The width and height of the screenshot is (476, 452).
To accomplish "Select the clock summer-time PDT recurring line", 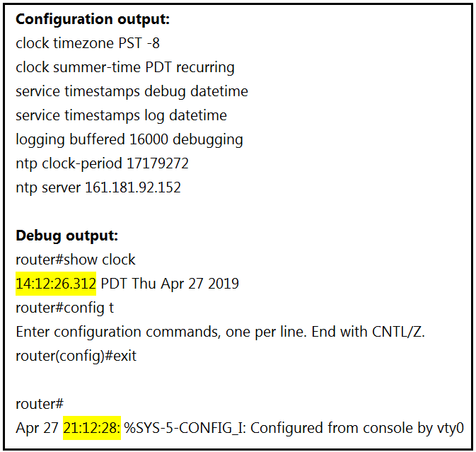I will click(x=125, y=67).
